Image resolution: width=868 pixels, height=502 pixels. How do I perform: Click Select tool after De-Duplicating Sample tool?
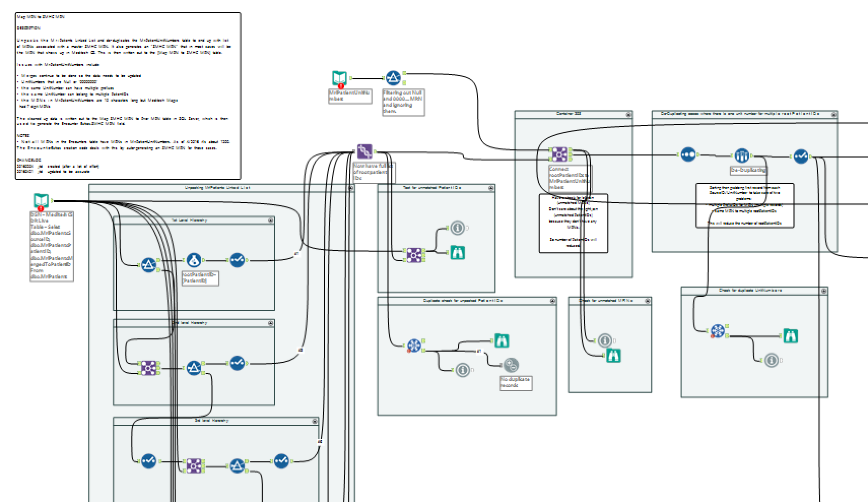click(x=800, y=156)
